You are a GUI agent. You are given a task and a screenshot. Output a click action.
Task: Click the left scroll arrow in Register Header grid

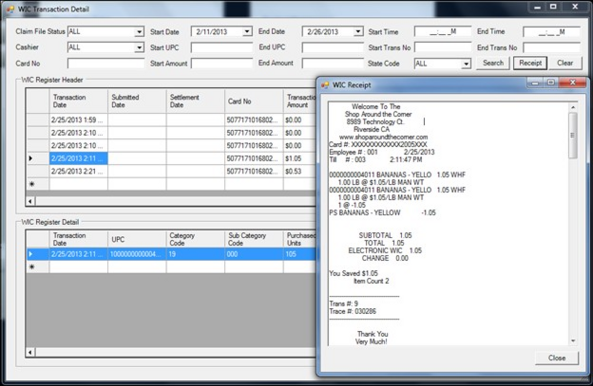[30, 201]
